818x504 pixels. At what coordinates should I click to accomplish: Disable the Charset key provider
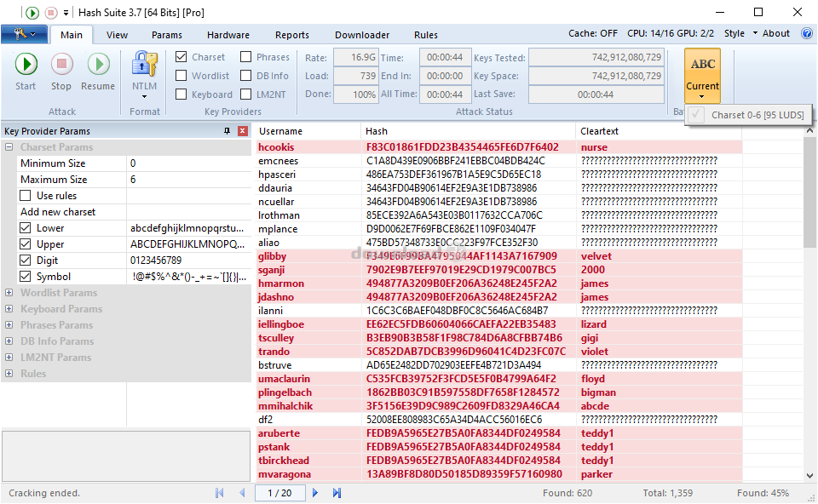pos(181,57)
